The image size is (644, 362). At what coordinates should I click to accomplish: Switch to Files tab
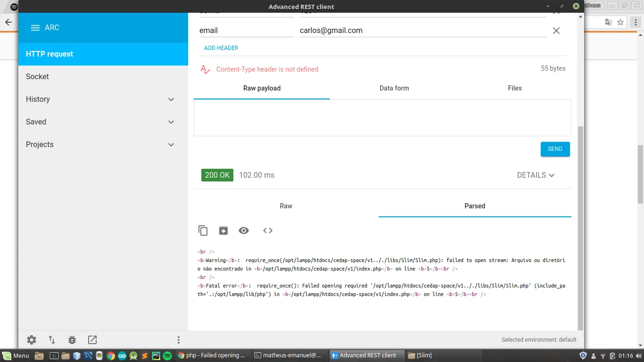click(515, 88)
